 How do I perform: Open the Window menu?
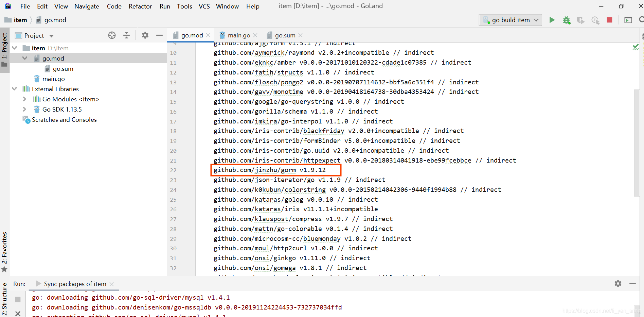pos(227,6)
